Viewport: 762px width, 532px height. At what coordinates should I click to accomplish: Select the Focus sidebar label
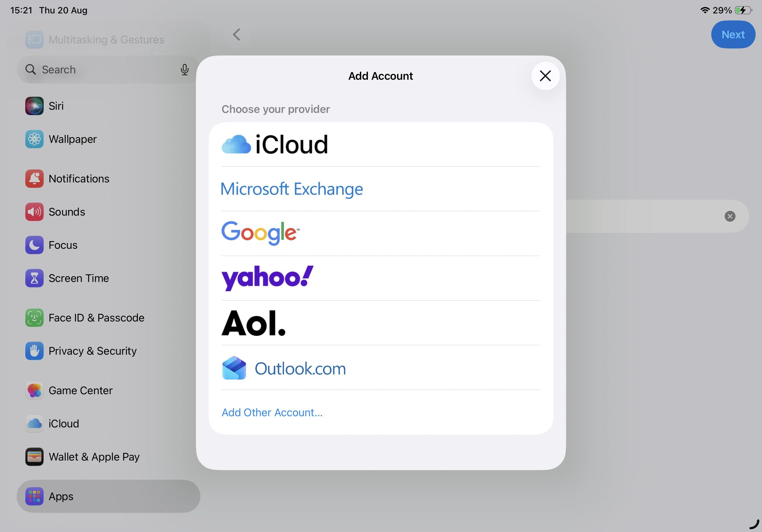tap(63, 245)
